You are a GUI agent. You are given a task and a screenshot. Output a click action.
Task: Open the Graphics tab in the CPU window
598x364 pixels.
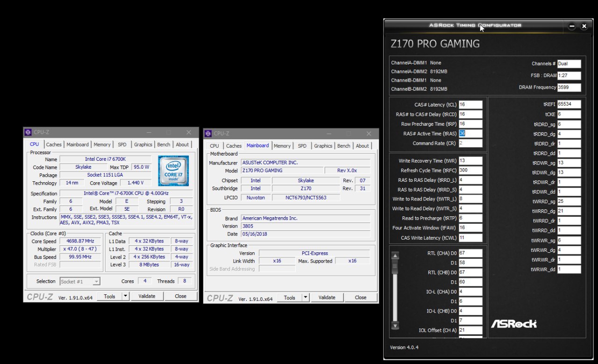click(143, 144)
